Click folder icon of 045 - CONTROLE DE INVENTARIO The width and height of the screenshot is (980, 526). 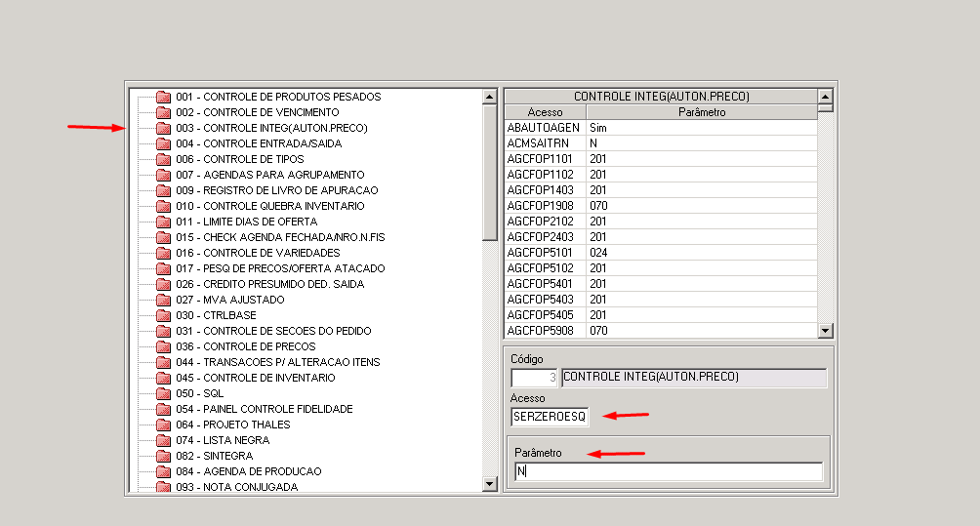pos(163,378)
